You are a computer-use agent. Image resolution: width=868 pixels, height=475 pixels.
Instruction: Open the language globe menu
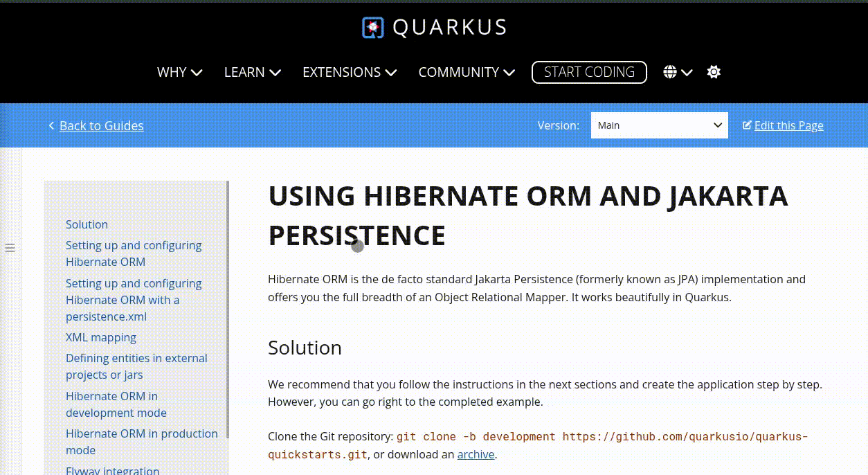point(678,72)
